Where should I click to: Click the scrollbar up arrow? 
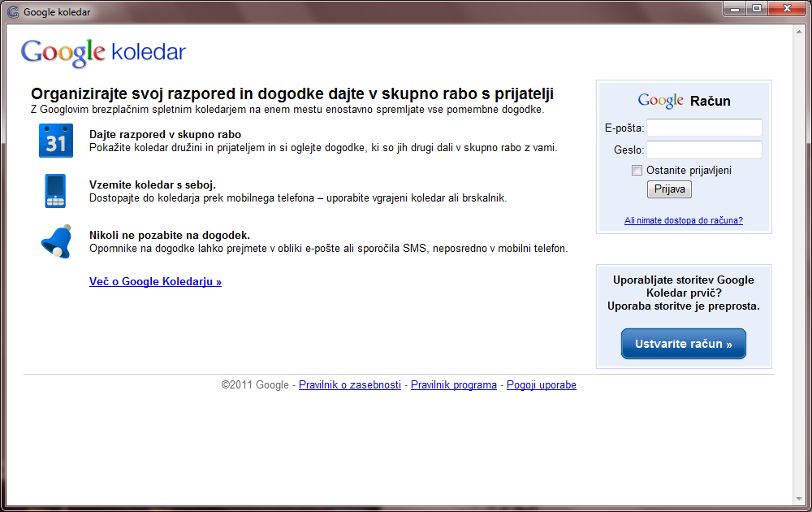799,32
